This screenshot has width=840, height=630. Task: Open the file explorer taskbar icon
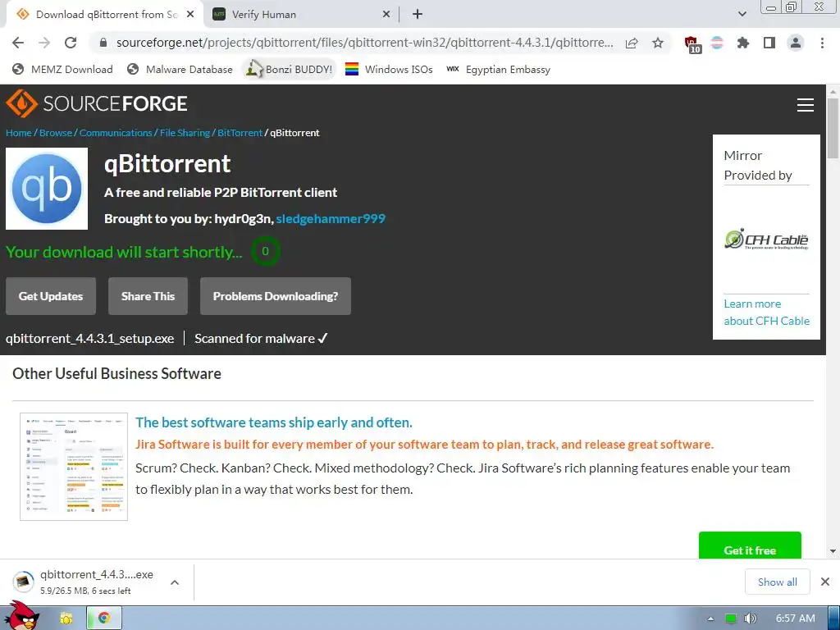pos(66,619)
